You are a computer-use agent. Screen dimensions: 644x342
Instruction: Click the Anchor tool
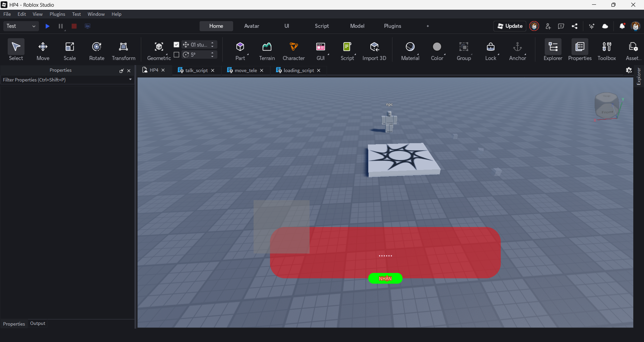517,50
